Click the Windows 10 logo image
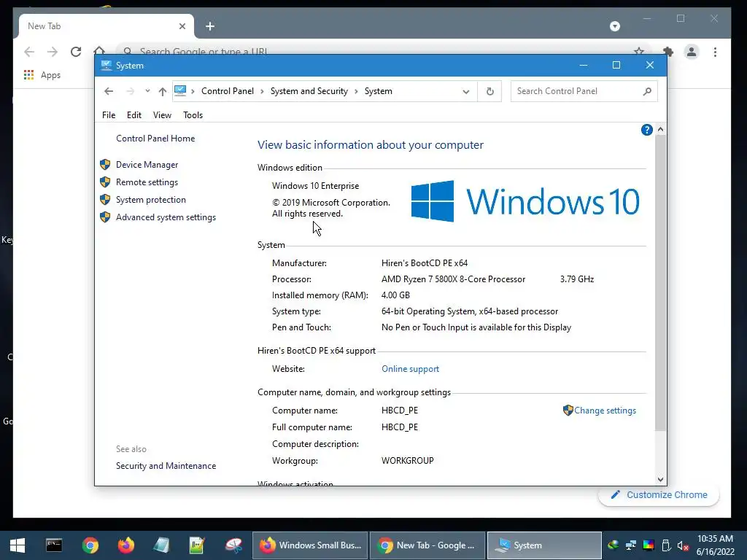This screenshot has height=560, width=747. click(525, 201)
